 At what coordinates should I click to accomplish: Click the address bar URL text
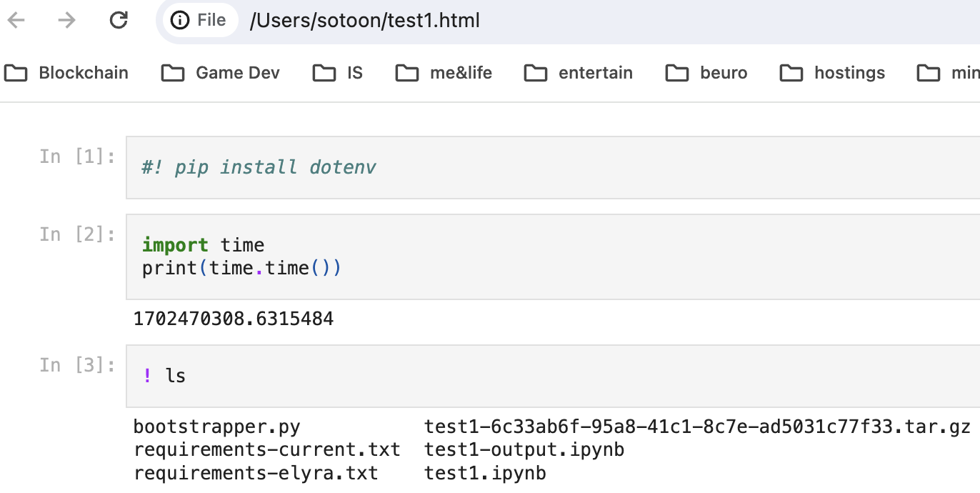(364, 21)
